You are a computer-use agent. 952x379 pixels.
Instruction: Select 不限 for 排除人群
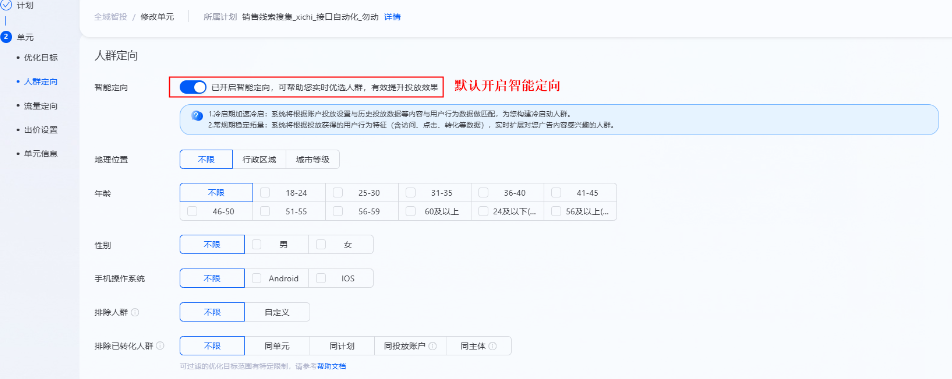pyautogui.click(x=212, y=312)
